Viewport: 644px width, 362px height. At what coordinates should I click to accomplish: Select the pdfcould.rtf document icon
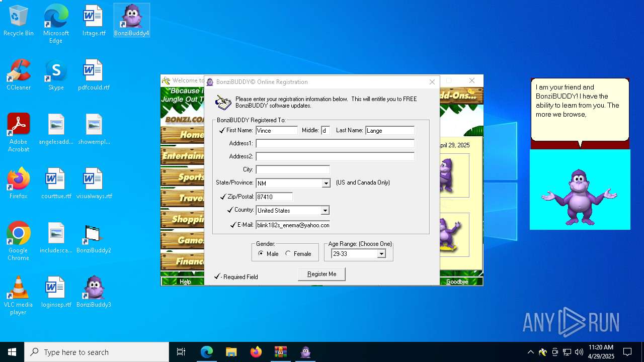click(x=94, y=75)
